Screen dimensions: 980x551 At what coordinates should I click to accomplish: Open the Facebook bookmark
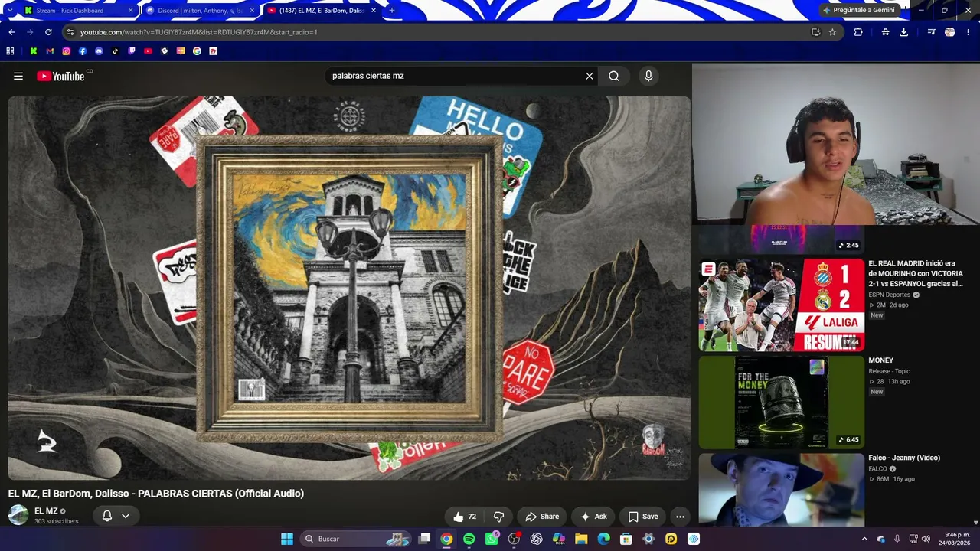(83, 51)
